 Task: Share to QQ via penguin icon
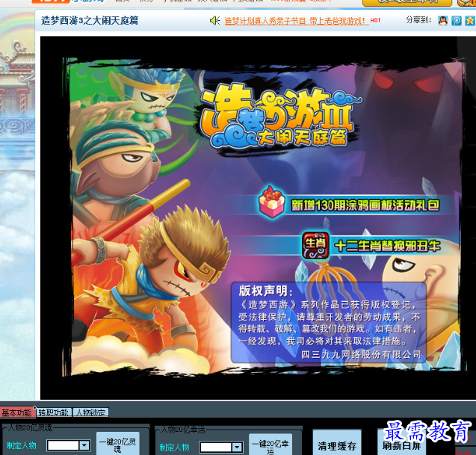click(443, 21)
